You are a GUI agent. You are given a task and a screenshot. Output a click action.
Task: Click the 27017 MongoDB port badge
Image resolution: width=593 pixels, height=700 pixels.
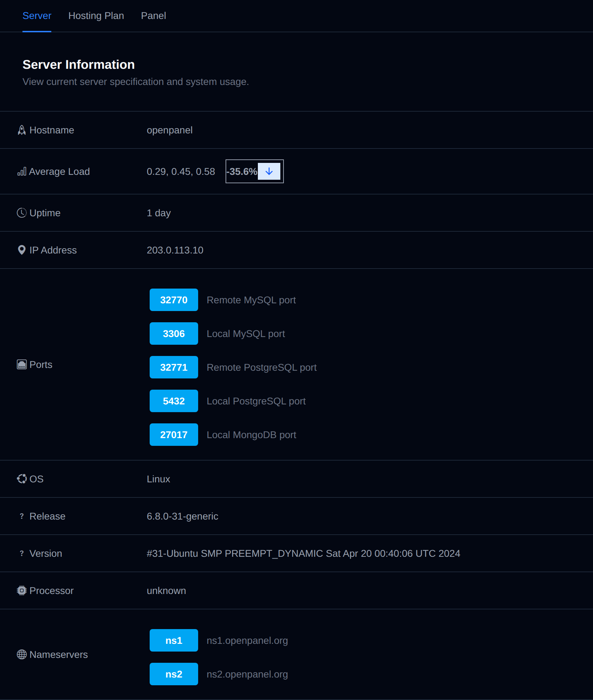point(174,435)
